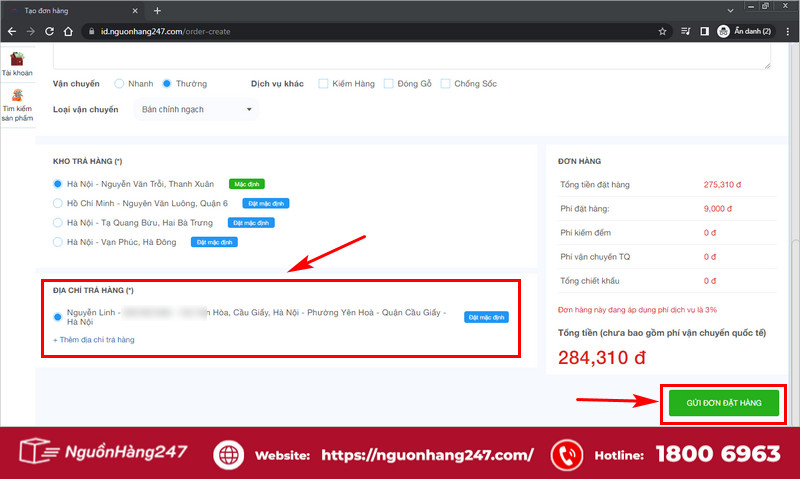The image size is (800, 479).
Task: Select Nhanh shipping radio option
Action: click(119, 84)
